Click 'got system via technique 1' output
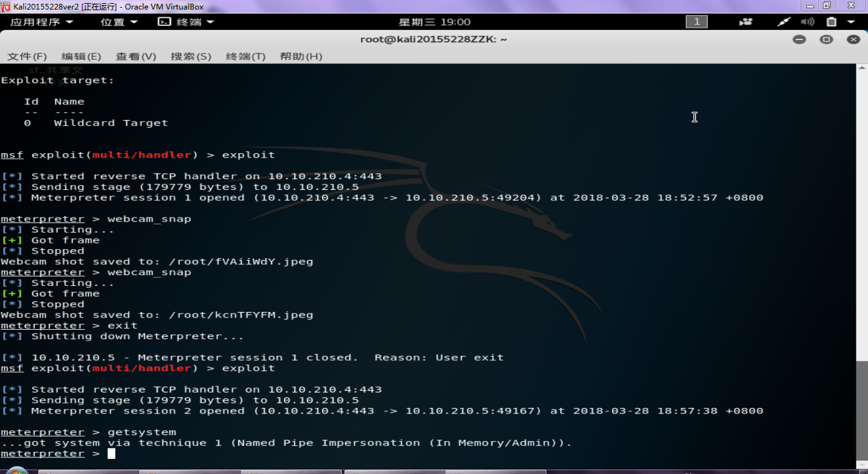This screenshot has height=474, width=868. 287,443
